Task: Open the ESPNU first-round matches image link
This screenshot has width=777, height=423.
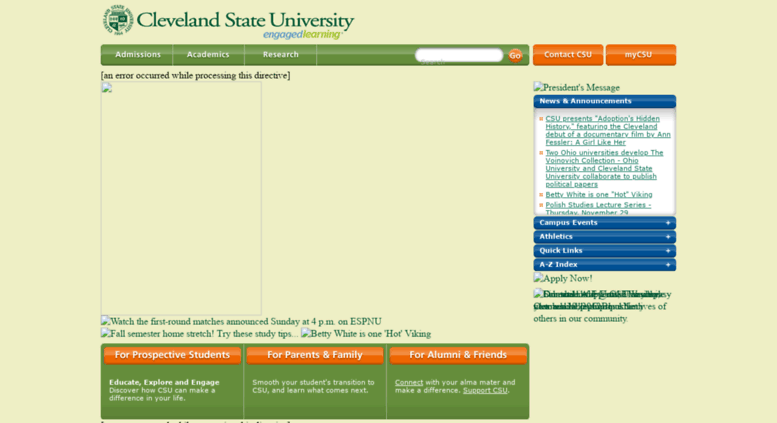Action: tap(241, 321)
